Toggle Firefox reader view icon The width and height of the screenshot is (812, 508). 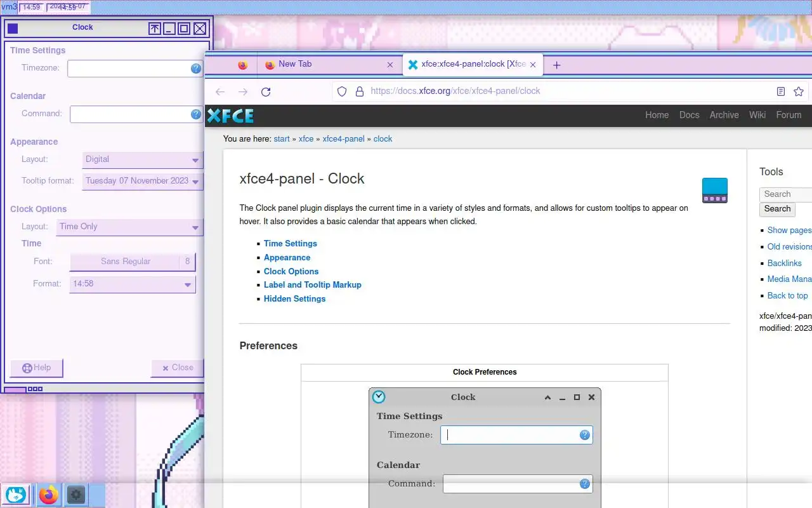pyautogui.click(x=781, y=91)
